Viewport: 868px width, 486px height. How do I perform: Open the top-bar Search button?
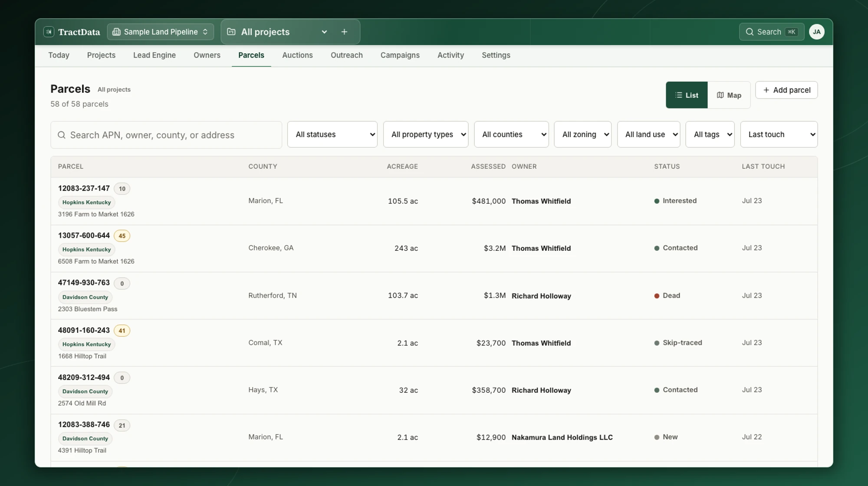coord(772,32)
